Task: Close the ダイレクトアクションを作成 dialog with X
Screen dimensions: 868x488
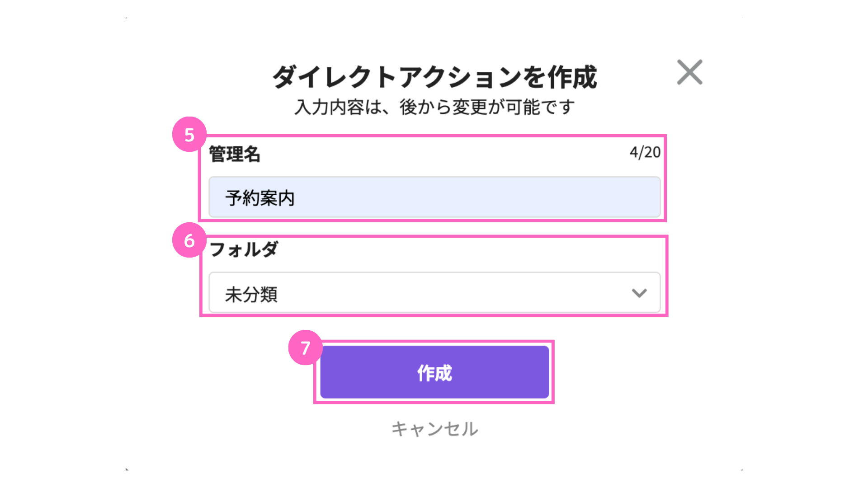Action: pos(689,72)
